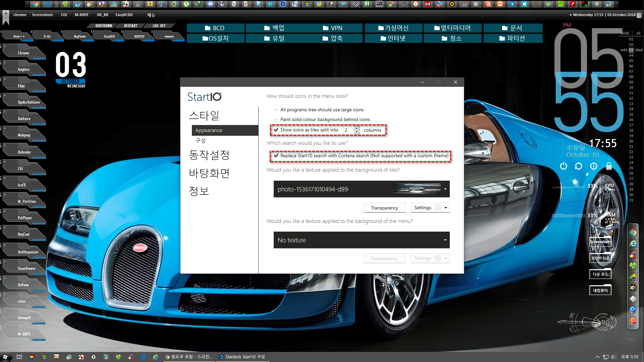Viewport: 644px width, 362px height.
Task: Launch Internet Explorer from right vertical dock
Action: [633, 244]
